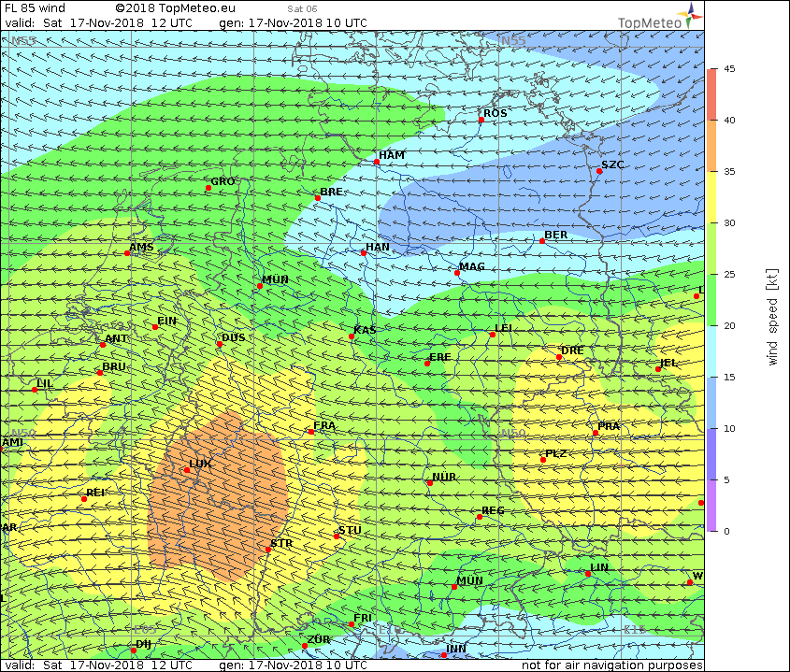
Task: Click the FL 85 wind title label
Action: pyautogui.click(x=35, y=7)
